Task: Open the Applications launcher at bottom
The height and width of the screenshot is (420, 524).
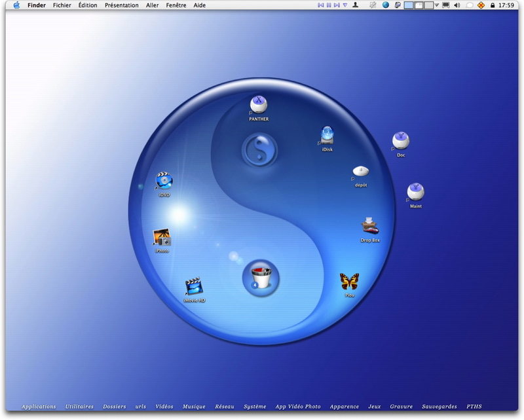Action: tap(39, 407)
